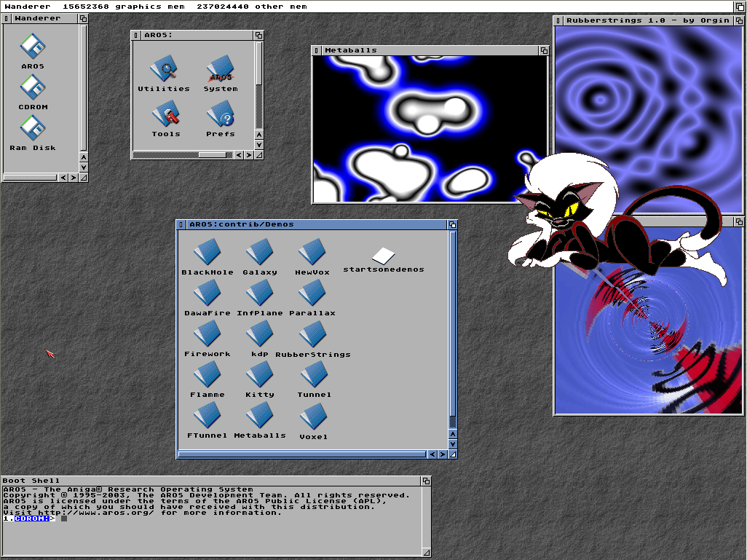Send the Wanderer window to back
This screenshot has height=560, width=747.
84,18
